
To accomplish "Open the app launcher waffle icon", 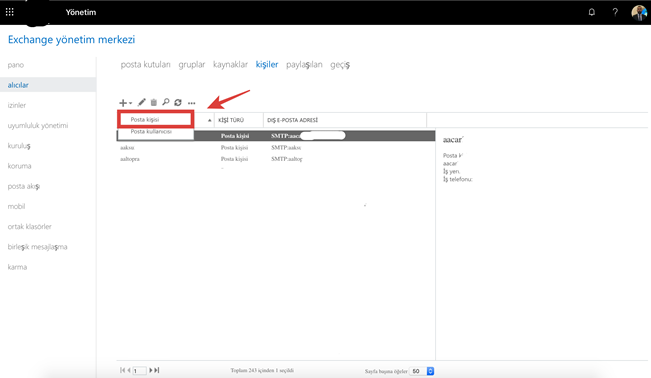I will pyautogui.click(x=10, y=12).
